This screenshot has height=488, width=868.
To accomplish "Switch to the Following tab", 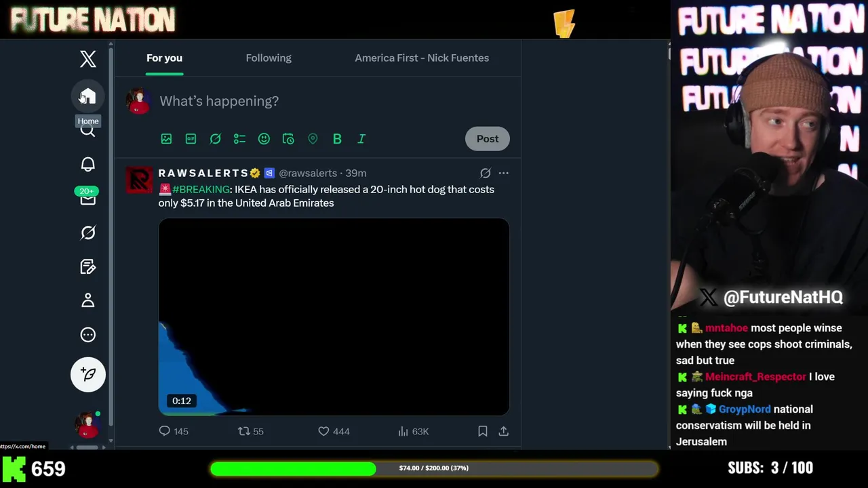I will 269,58.
